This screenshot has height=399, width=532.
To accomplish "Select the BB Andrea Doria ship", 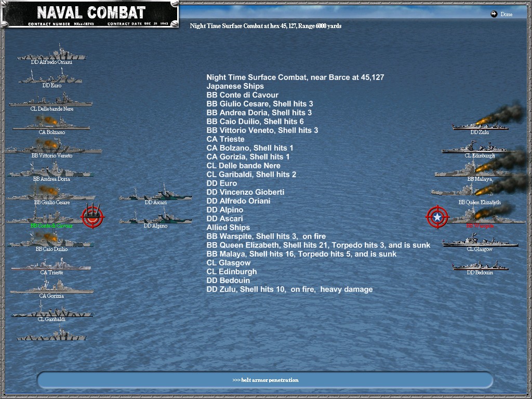I will point(51,169).
